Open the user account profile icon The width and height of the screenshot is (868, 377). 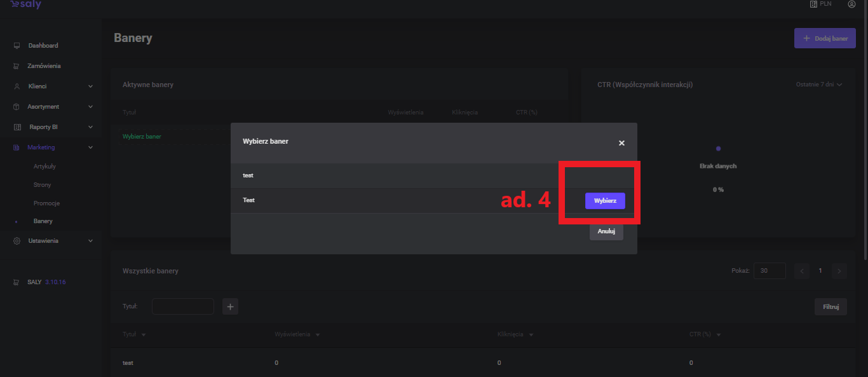(851, 4)
